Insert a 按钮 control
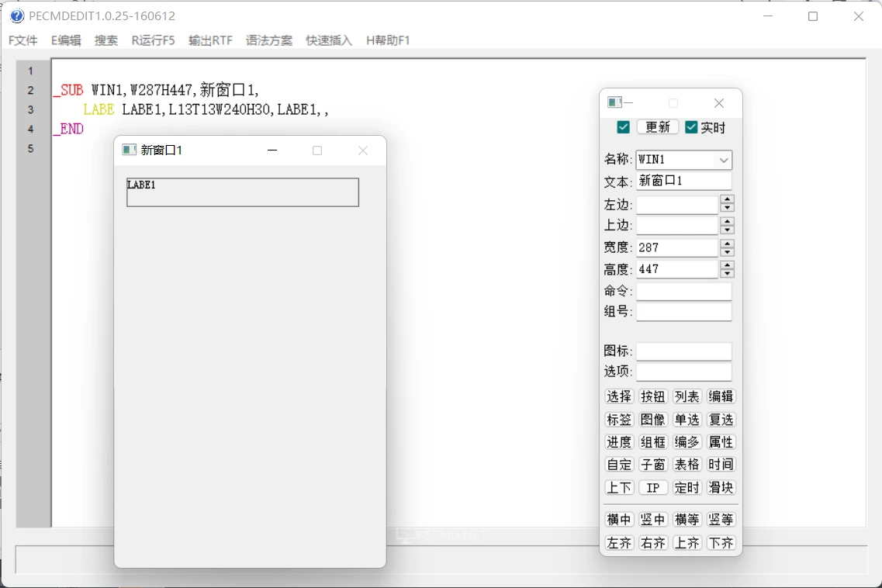 tap(653, 396)
